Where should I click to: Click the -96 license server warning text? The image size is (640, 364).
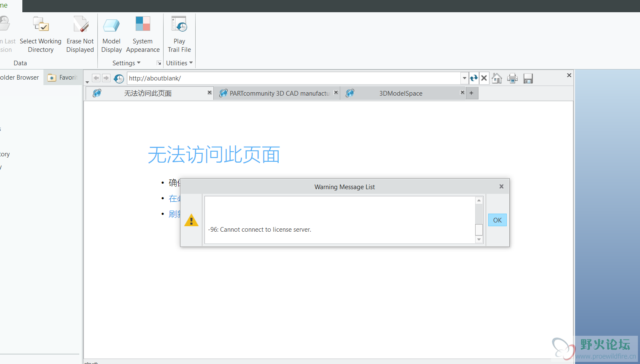[x=260, y=230]
